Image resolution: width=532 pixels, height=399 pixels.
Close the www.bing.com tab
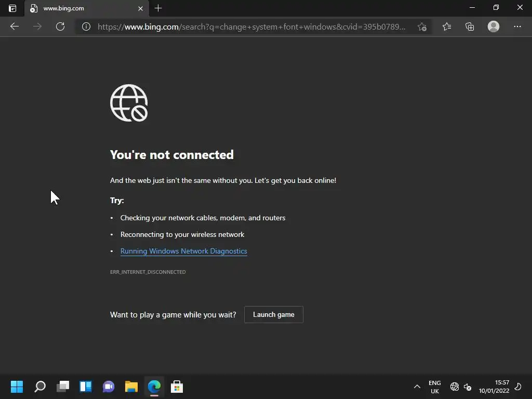[140, 8]
